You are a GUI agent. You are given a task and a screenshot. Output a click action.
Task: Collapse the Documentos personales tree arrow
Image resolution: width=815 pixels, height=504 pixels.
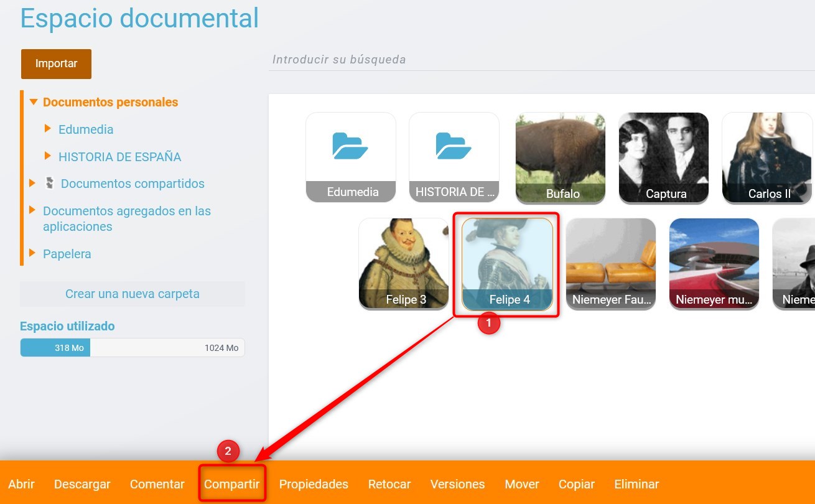click(34, 102)
